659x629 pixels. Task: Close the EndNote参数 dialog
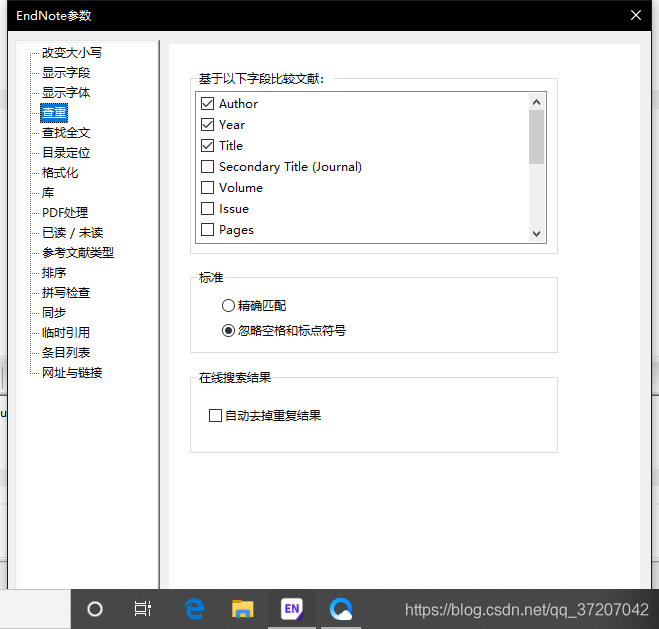coord(636,15)
